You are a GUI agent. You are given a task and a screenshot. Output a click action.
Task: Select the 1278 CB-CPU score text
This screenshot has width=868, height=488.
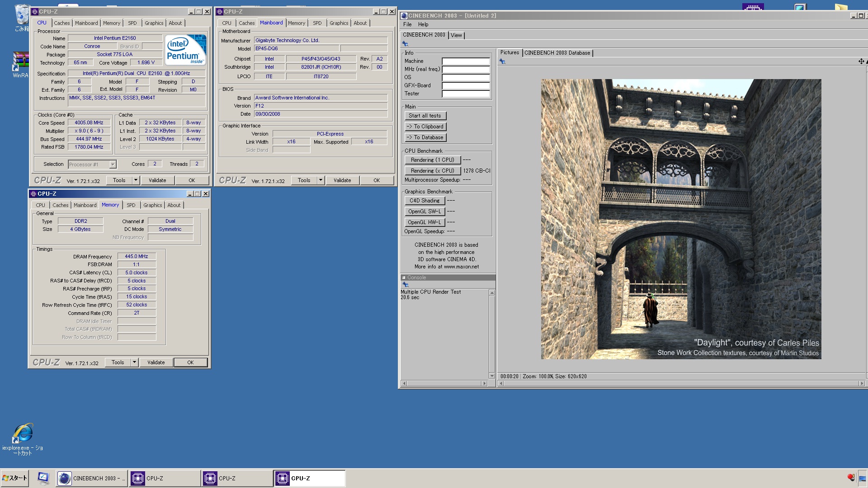click(476, 171)
